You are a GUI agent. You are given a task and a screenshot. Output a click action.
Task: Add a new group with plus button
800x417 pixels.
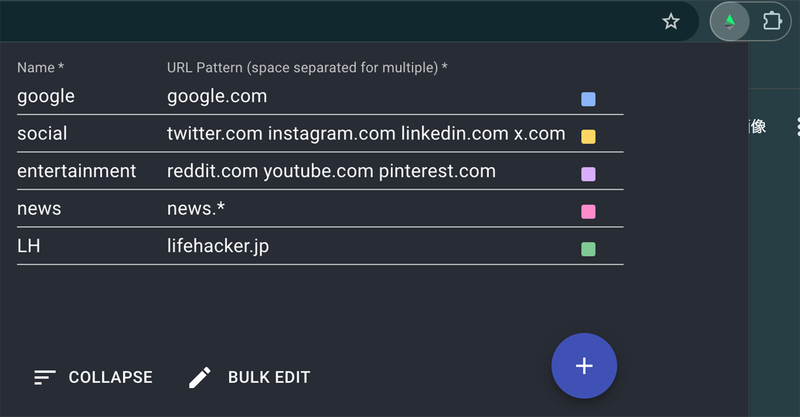584,366
